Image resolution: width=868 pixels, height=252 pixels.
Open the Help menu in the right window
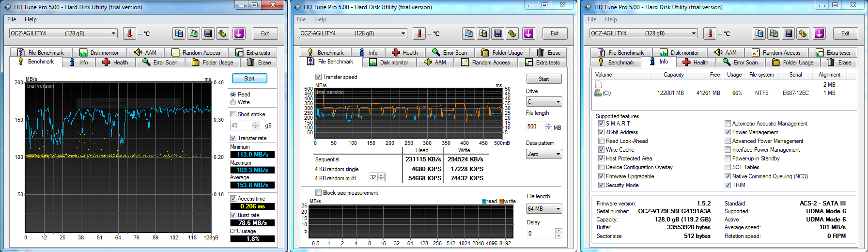611,19
